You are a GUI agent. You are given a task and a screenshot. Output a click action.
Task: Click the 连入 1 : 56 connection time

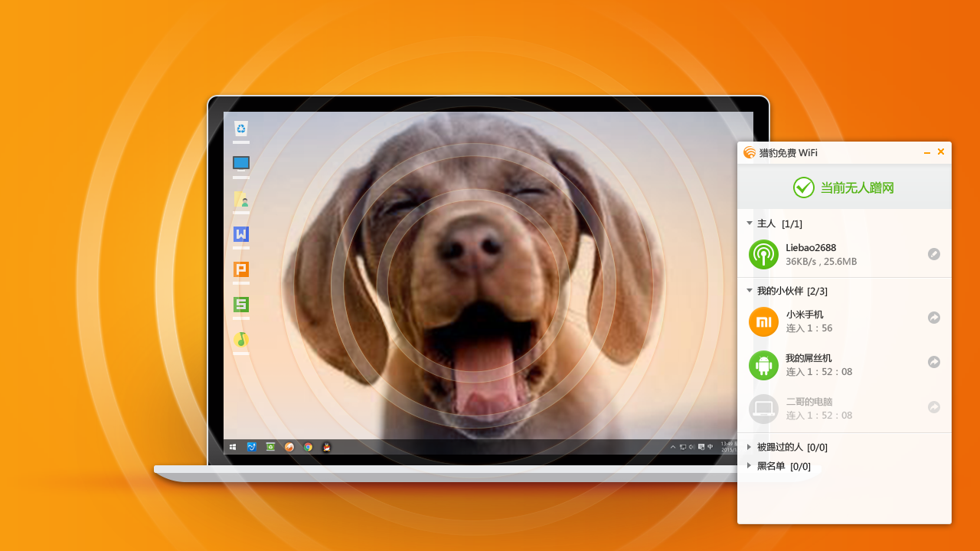click(x=809, y=328)
